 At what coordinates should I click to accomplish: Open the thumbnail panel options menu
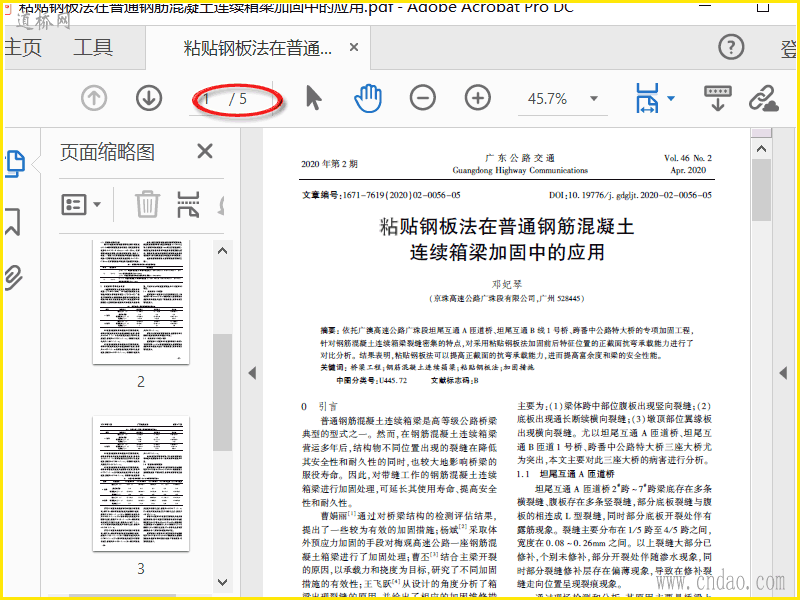pos(81,205)
